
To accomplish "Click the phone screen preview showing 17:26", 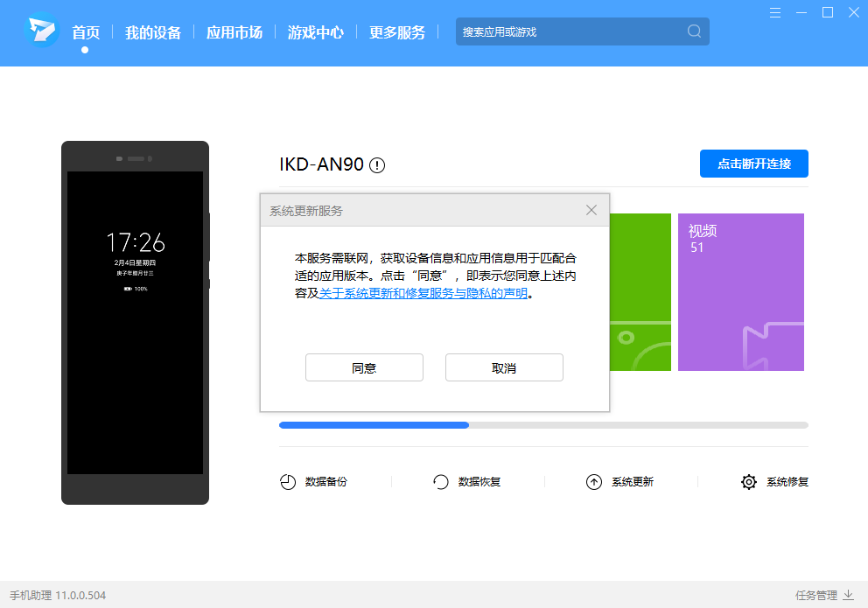I will pos(135,323).
